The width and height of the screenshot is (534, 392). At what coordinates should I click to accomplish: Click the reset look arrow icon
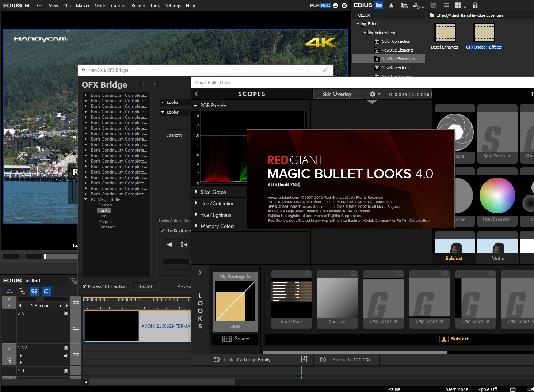[x=217, y=359]
